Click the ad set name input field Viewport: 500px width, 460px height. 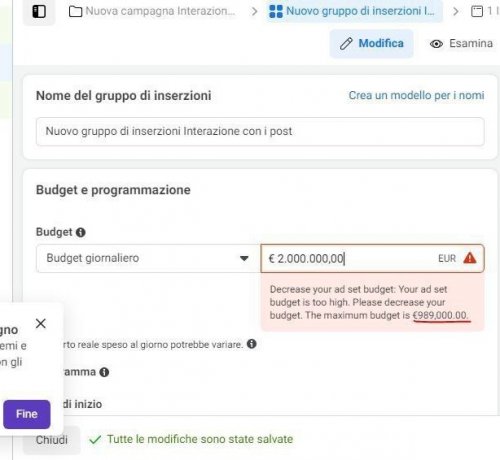(260, 131)
